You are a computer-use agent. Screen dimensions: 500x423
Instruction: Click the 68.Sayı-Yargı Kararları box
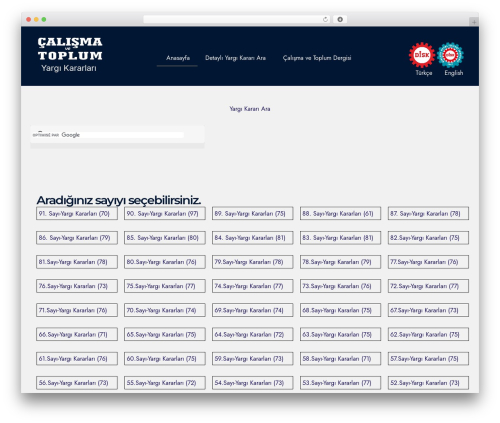[x=340, y=310]
